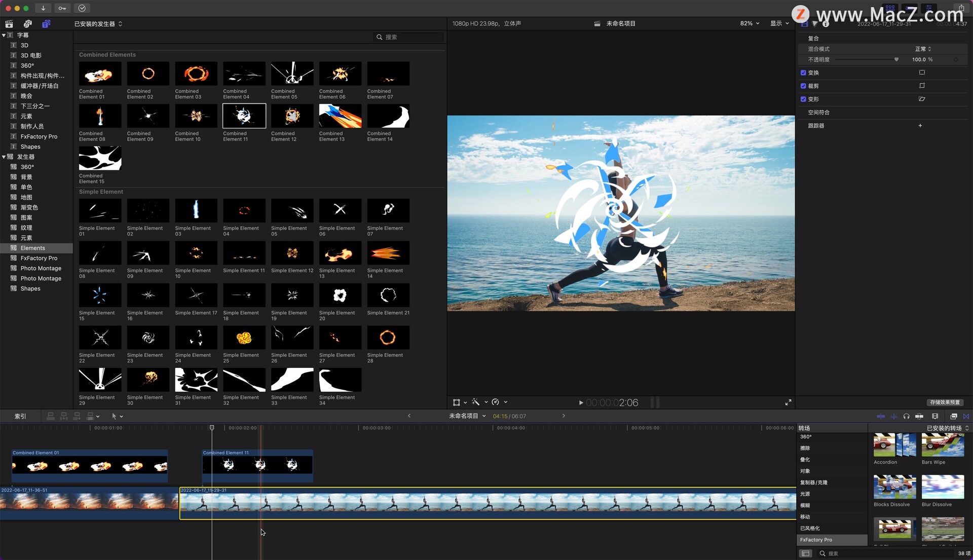Screen dimensions: 973x560
Task: Open background tasks checkmark icon
Action: (82, 8)
